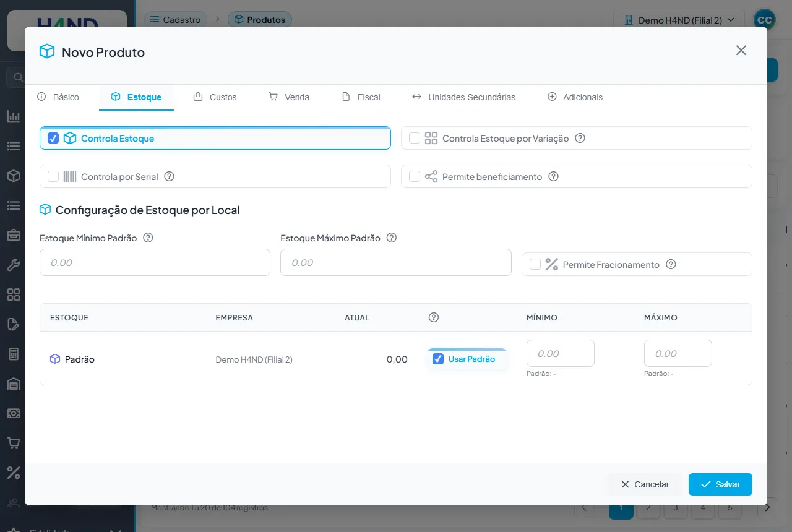792x532 pixels.
Task: Open the briefcase icon in the sidebar
Action: click(13, 235)
